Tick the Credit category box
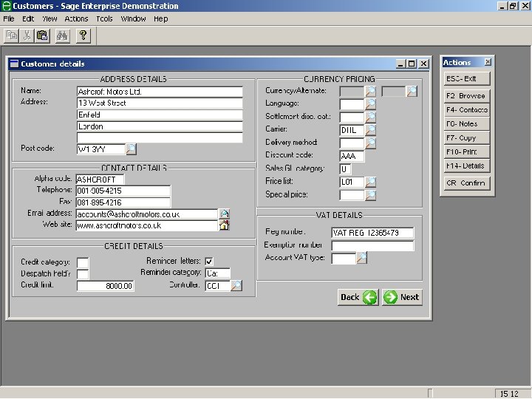The height and width of the screenshot is (399, 532). [x=83, y=262]
